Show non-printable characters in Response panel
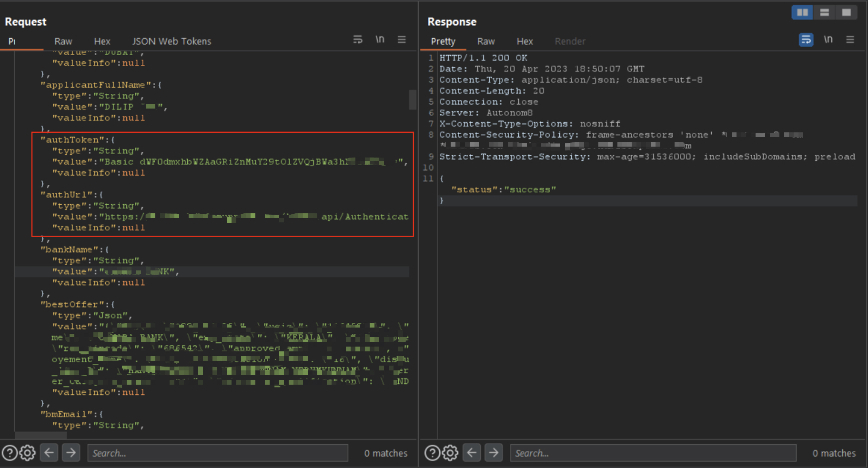The height and width of the screenshot is (468, 868). pos(828,40)
